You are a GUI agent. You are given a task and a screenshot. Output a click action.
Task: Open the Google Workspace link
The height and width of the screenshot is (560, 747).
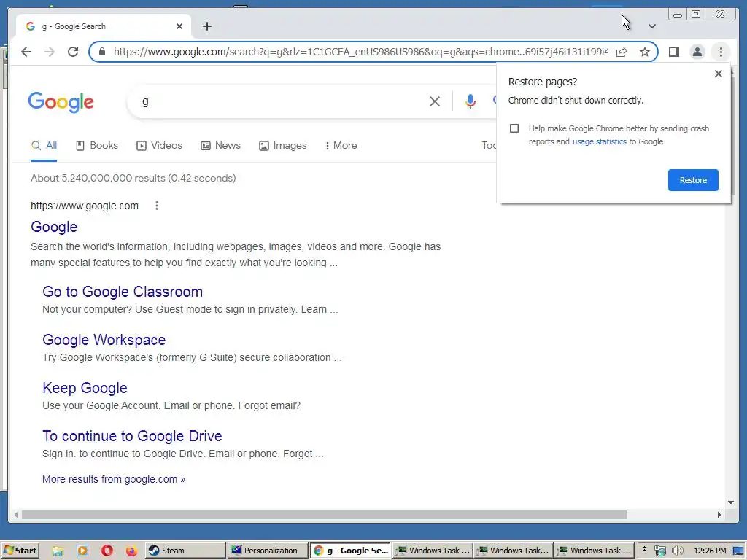coord(104,340)
